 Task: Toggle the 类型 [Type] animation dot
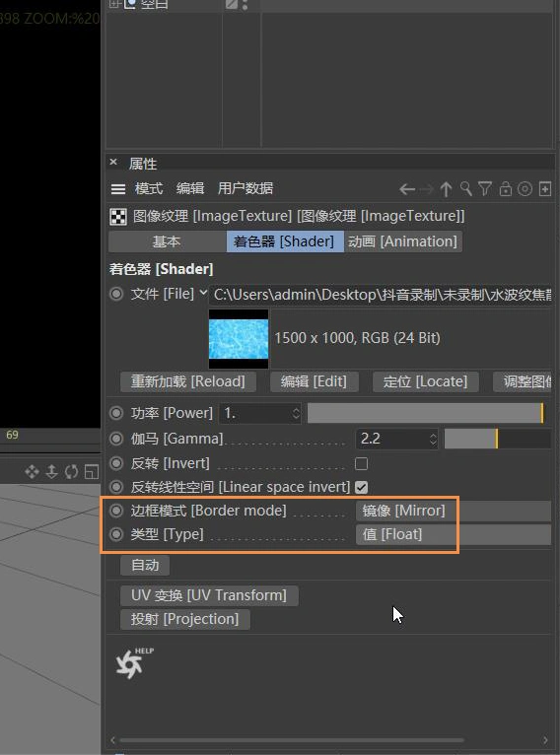[116, 534]
